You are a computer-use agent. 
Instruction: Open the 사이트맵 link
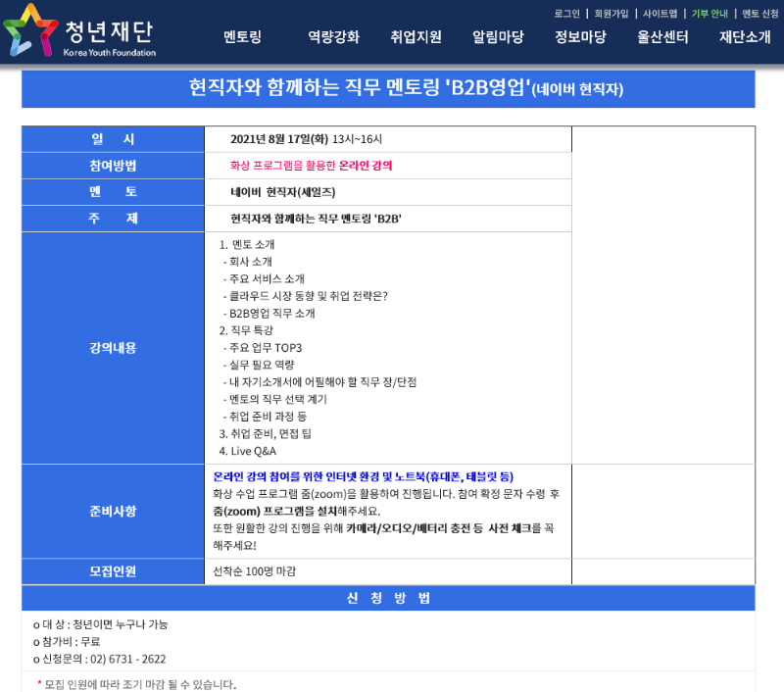660,14
